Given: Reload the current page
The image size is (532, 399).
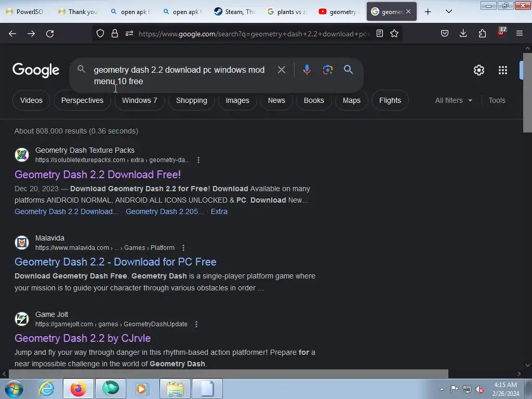Looking at the screenshot, I should click(x=50, y=34).
